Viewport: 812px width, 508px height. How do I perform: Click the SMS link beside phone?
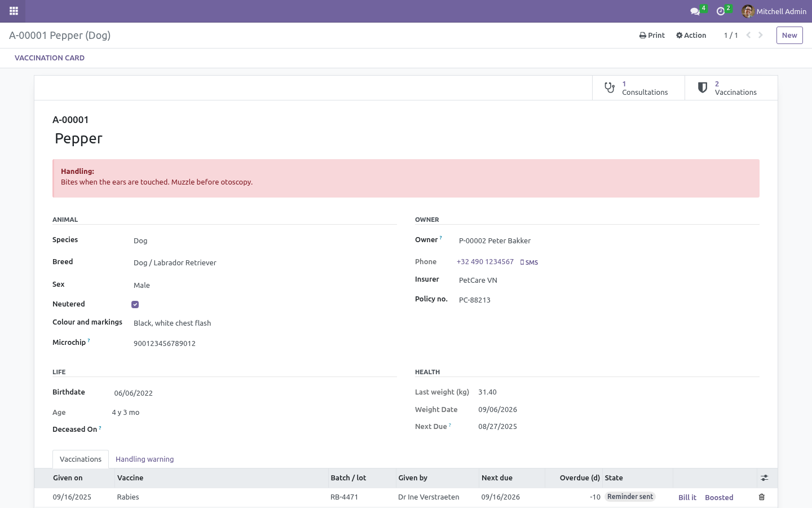pyautogui.click(x=529, y=262)
